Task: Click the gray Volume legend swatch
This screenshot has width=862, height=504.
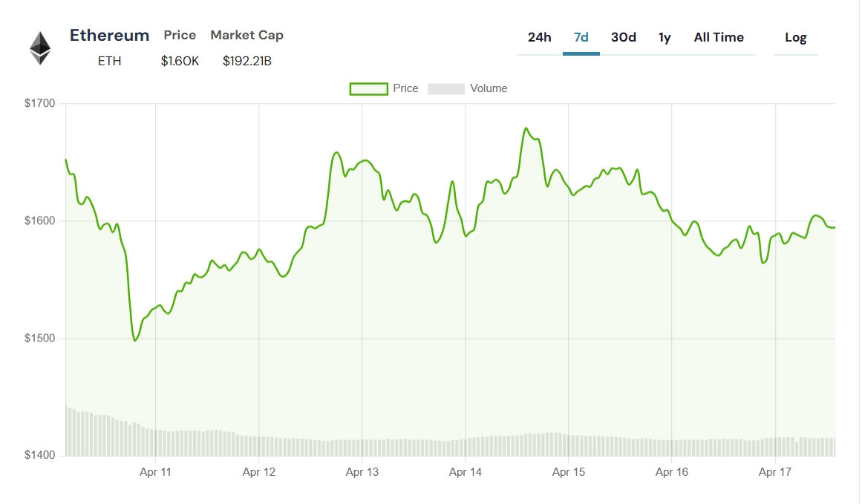Action: point(445,88)
